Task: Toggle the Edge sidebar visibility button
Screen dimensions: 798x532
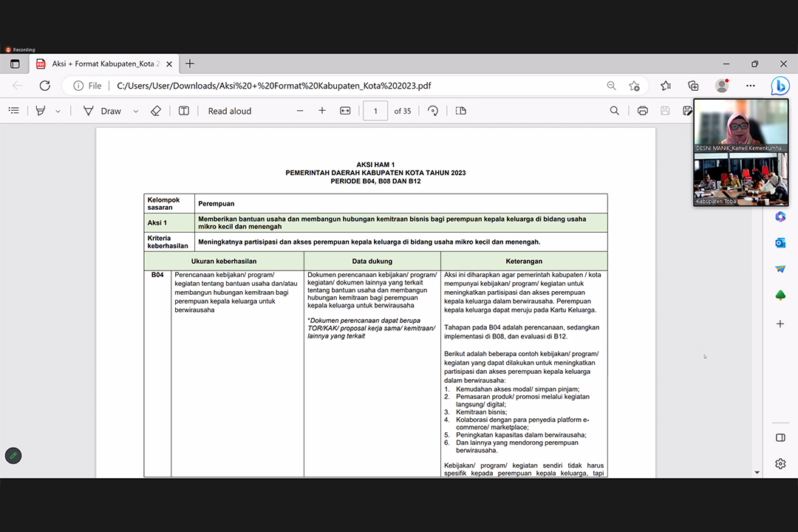Action: click(x=780, y=438)
